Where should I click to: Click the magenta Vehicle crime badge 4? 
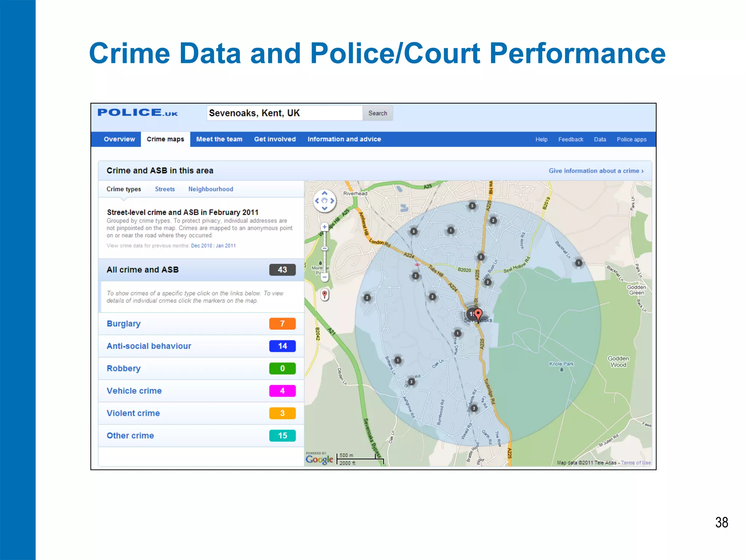point(282,391)
